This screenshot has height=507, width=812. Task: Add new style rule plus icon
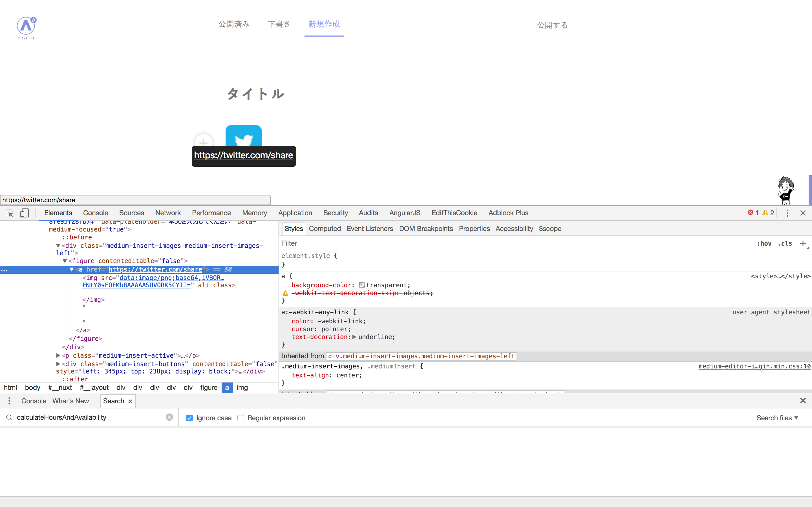[803, 243]
